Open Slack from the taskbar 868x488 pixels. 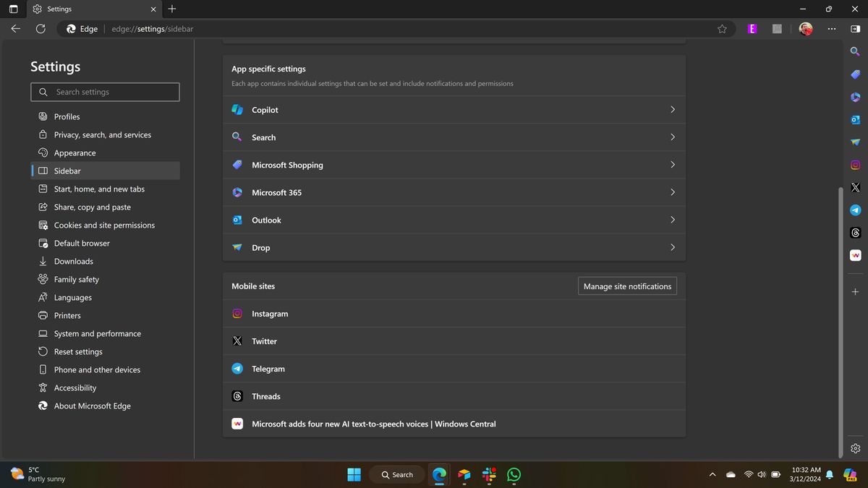[x=488, y=475]
